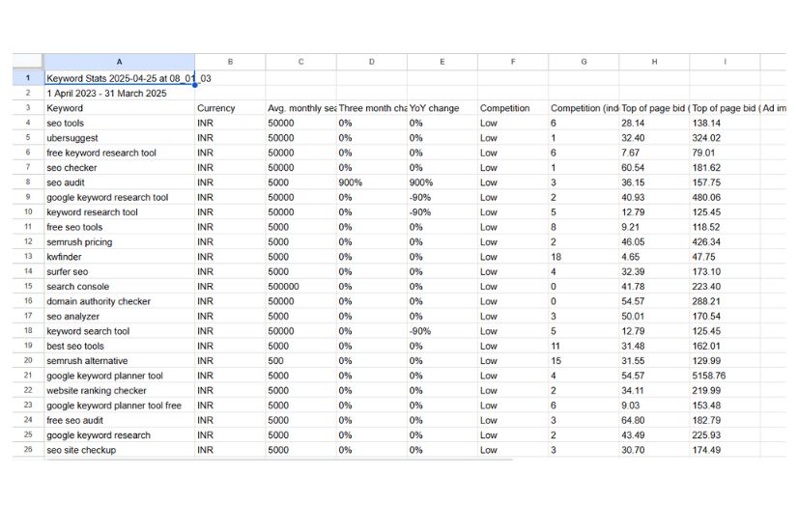Click the '5158.76' top of page bid cell

tap(726, 376)
